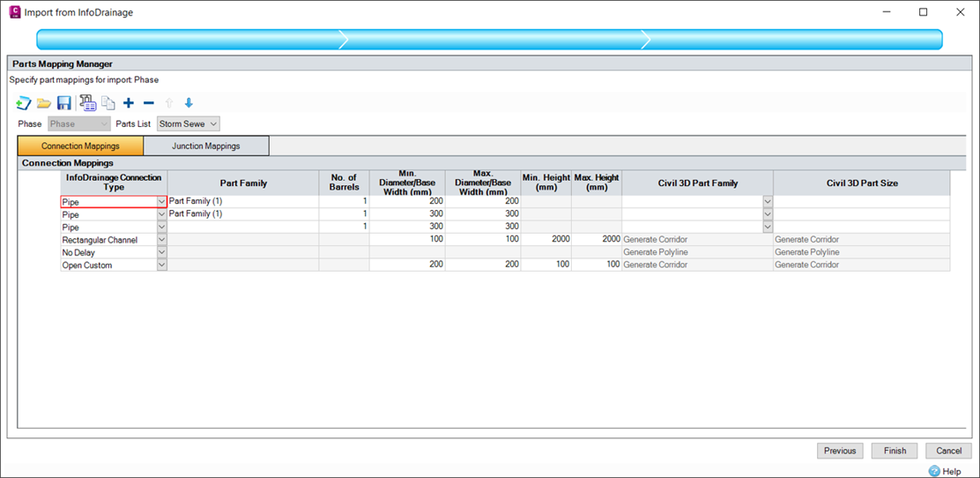
Task: Copy the selected mapping row
Action: pyautogui.click(x=108, y=103)
